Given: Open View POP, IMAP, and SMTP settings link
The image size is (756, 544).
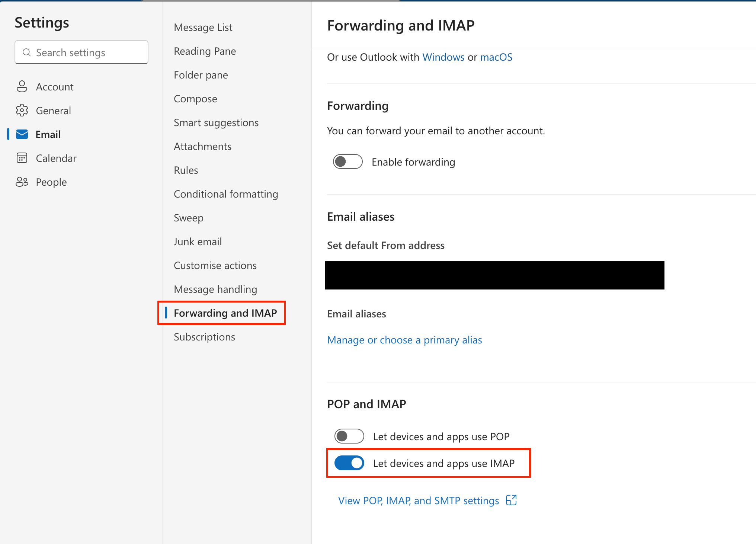Looking at the screenshot, I should (x=419, y=500).
